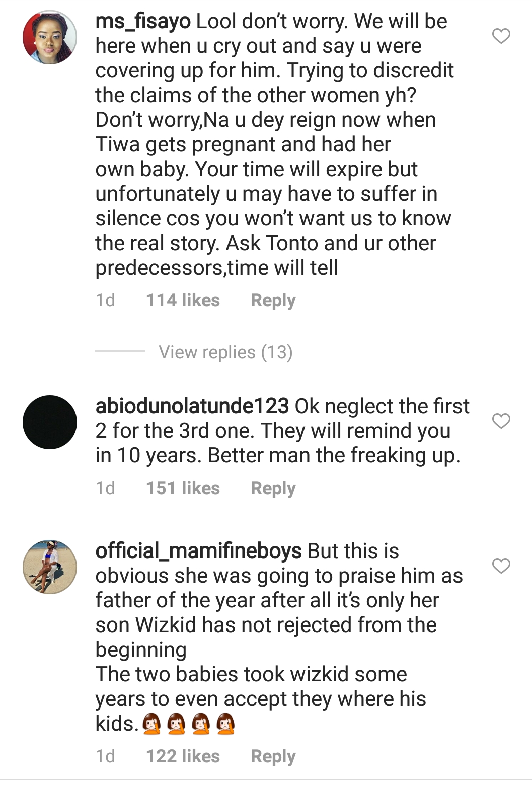Image resolution: width=532 pixels, height=787 pixels.
Task: Like official_mamifineboys' comment using heart icon
Action: pos(501,566)
